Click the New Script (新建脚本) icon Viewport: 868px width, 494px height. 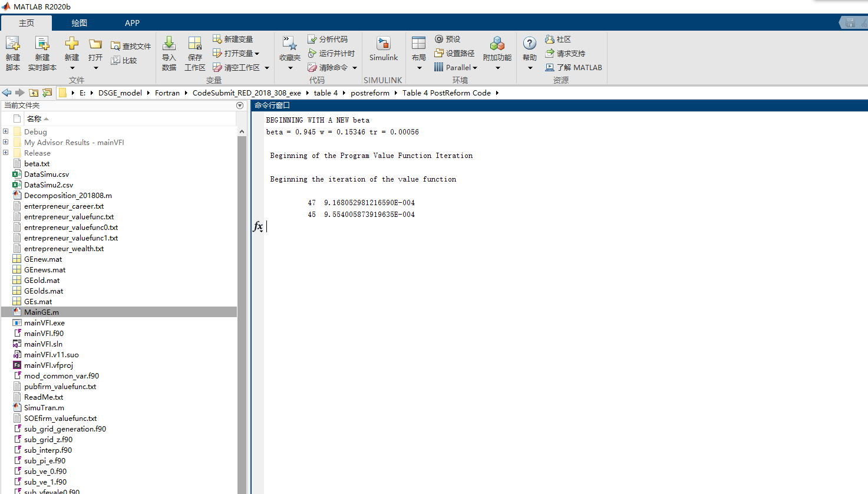coord(12,44)
